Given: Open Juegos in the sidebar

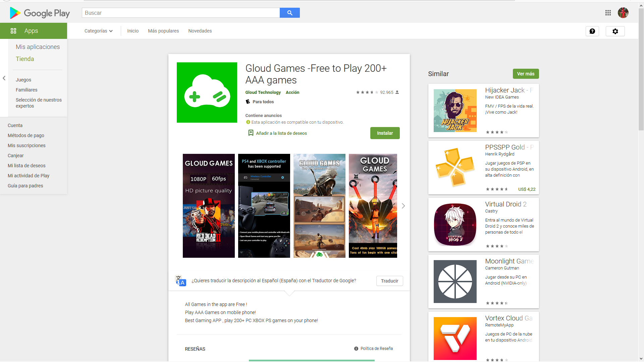Looking at the screenshot, I should click(23, 80).
